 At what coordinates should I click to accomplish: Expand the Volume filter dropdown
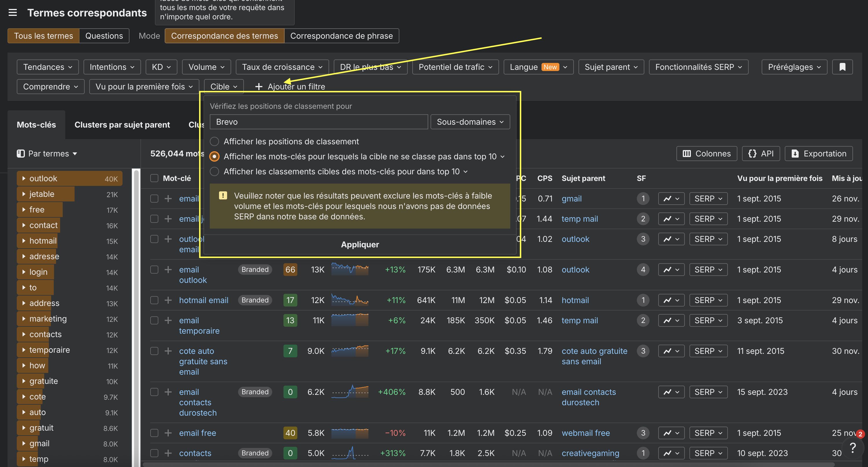coord(206,67)
